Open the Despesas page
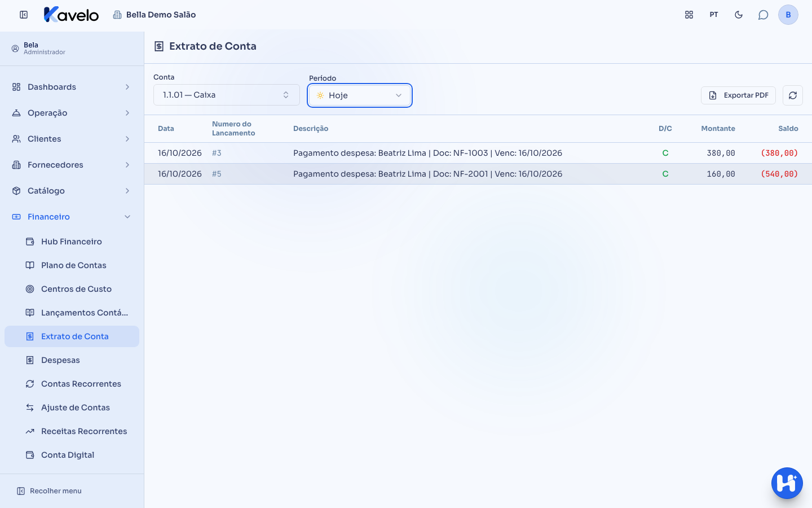 tap(72, 360)
